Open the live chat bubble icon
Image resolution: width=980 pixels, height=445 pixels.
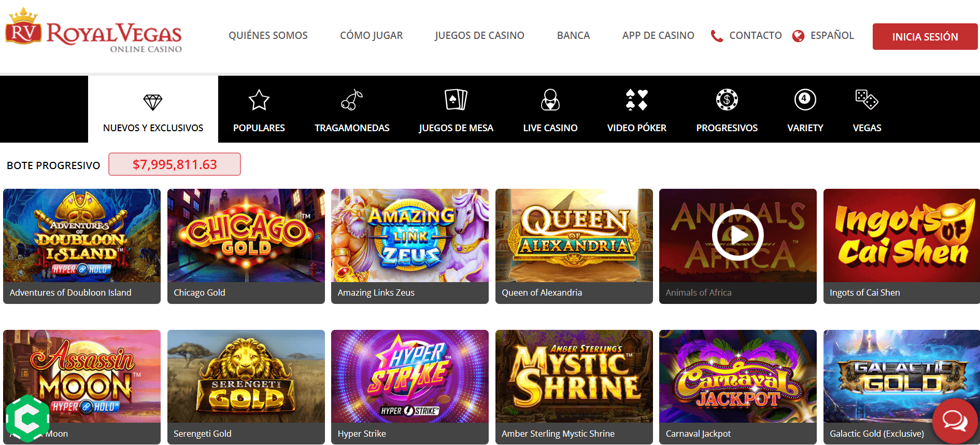(955, 421)
